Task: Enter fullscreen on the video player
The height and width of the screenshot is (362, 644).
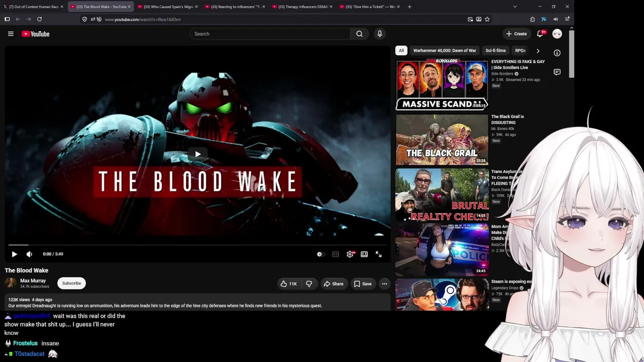Action: [378, 254]
